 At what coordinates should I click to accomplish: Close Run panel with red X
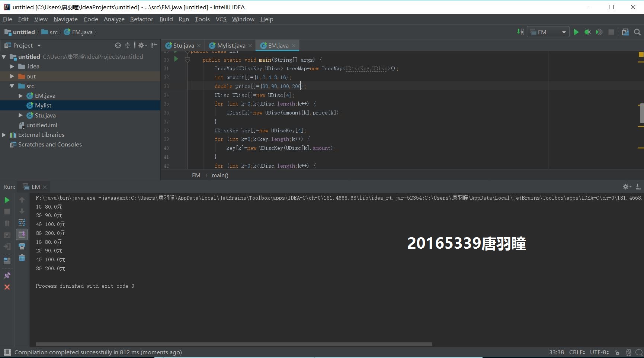click(7, 287)
